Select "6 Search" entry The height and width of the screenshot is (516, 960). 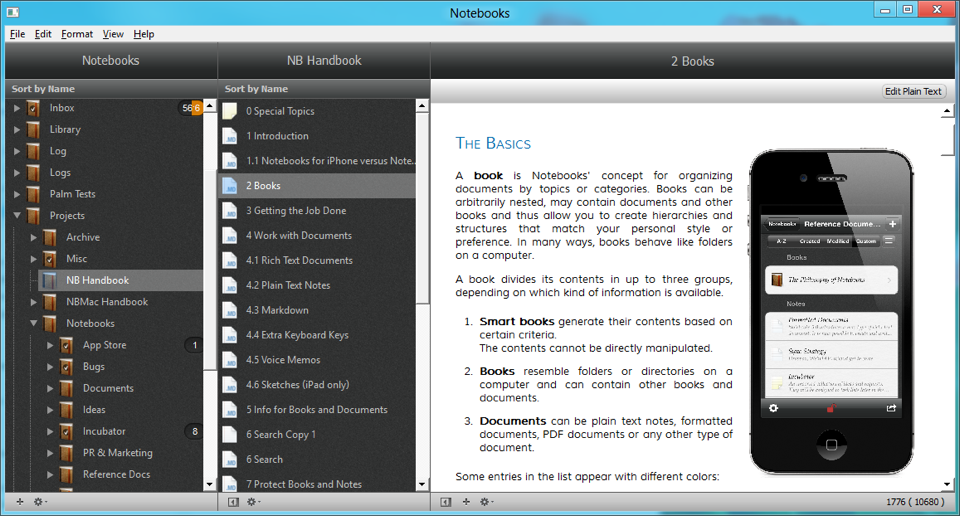pos(317,459)
